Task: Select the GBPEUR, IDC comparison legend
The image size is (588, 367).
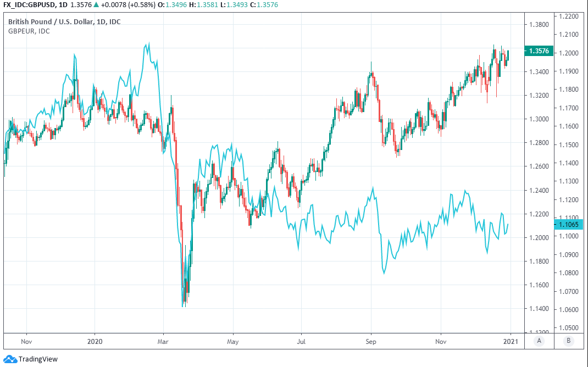Action: pos(29,31)
